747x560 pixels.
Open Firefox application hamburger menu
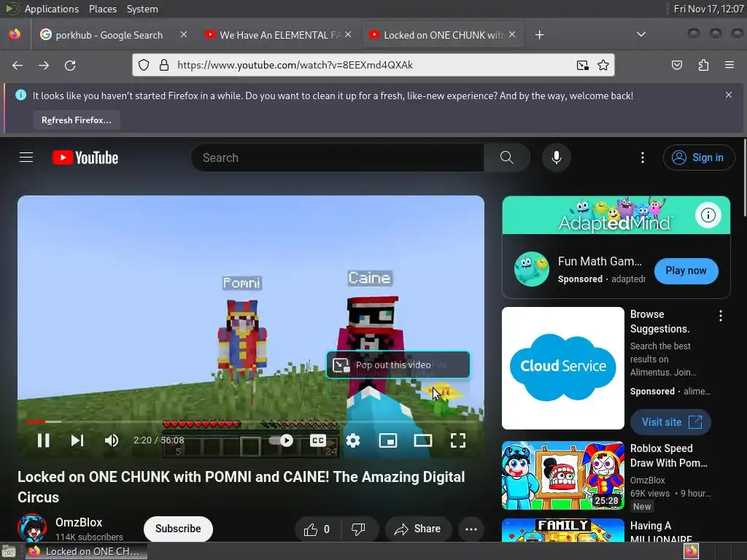tap(729, 65)
